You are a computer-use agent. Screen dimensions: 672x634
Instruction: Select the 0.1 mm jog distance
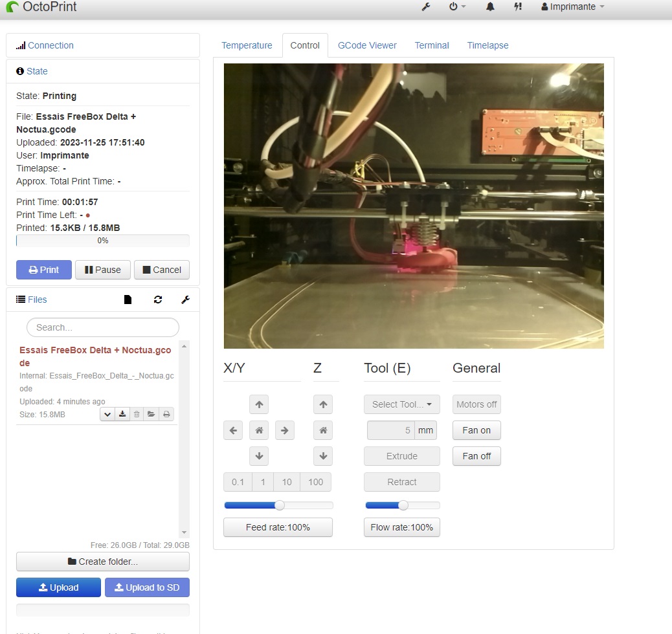click(x=238, y=482)
